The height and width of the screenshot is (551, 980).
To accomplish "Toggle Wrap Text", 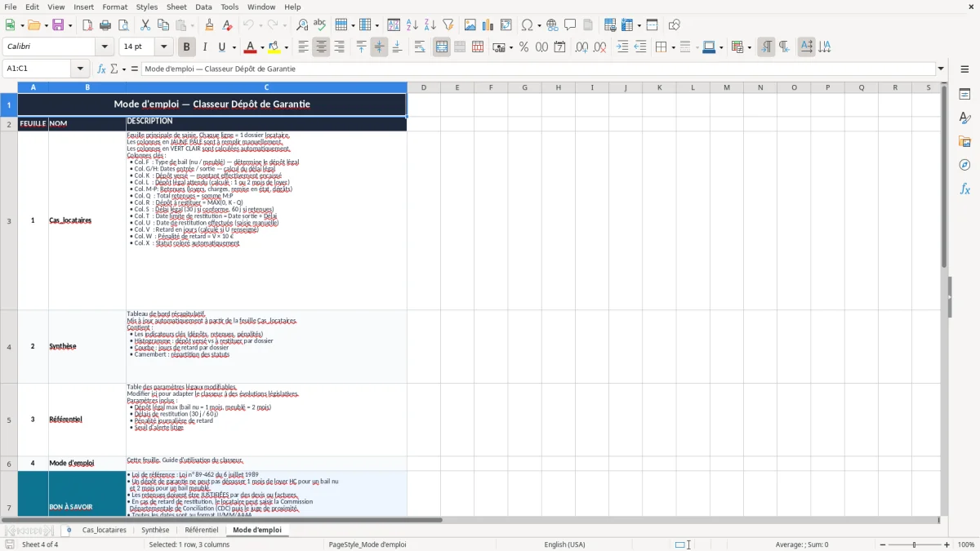I will pos(420,47).
